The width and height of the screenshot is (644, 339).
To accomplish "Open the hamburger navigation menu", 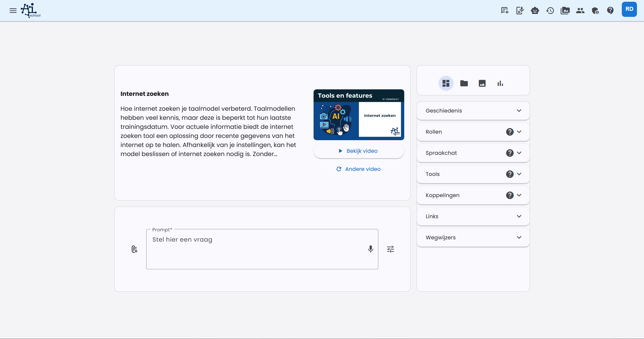I will pos(13,10).
